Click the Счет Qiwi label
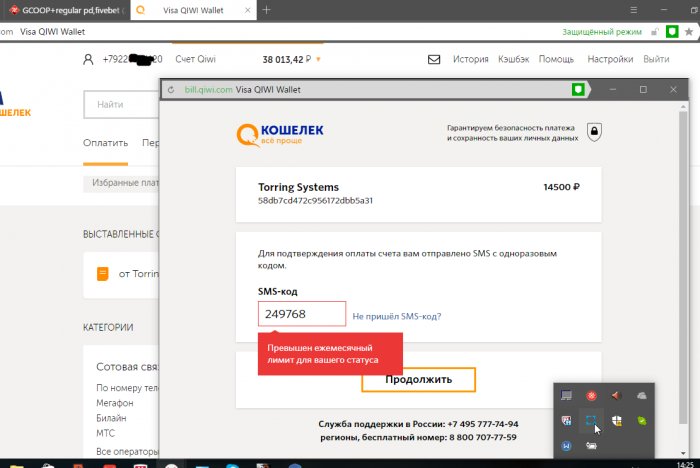 (195, 59)
